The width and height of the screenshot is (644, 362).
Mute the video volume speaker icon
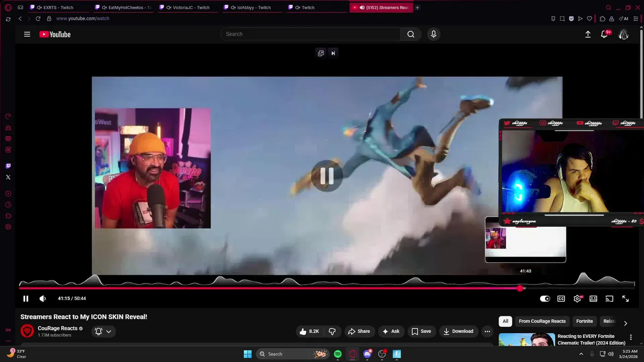tap(43, 299)
